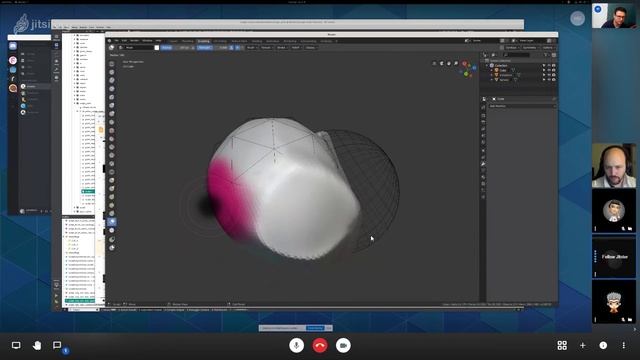This screenshot has height=360, width=640.
Task: Open the Texture dropdown in the sculpt header
Action: 267,48
